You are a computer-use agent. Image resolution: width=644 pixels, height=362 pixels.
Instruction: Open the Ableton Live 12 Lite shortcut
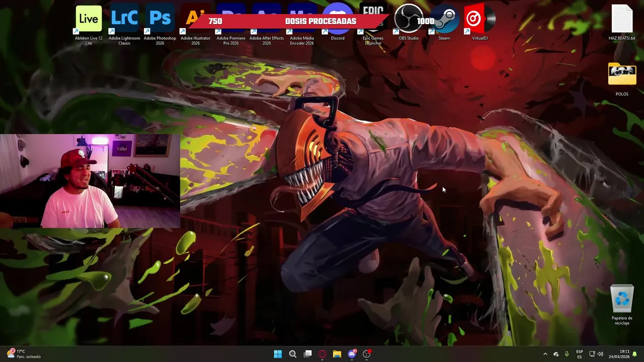89,25
